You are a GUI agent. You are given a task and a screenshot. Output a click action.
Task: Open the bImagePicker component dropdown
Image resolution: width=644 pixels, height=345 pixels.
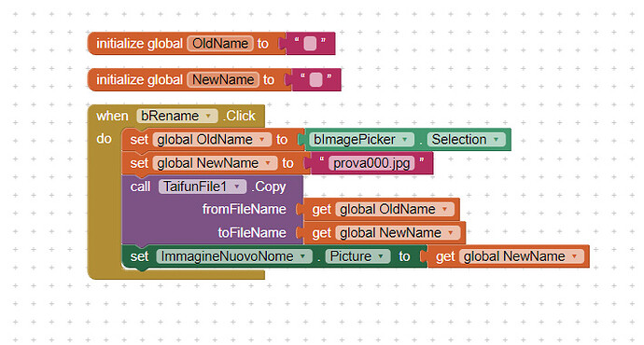coord(361,140)
